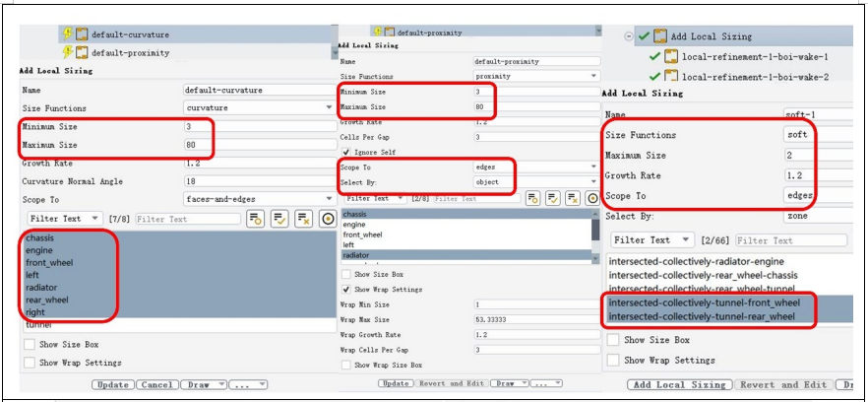Viewport: 868px width, 402px height.
Task: Enable Show Wrap Settings in default-curvature panel
Action: [30, 363]
